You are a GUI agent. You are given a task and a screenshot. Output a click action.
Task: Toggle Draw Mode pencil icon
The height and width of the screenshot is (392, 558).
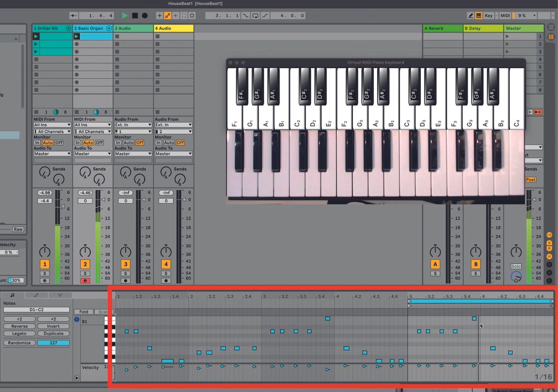[x=470, y=15]
